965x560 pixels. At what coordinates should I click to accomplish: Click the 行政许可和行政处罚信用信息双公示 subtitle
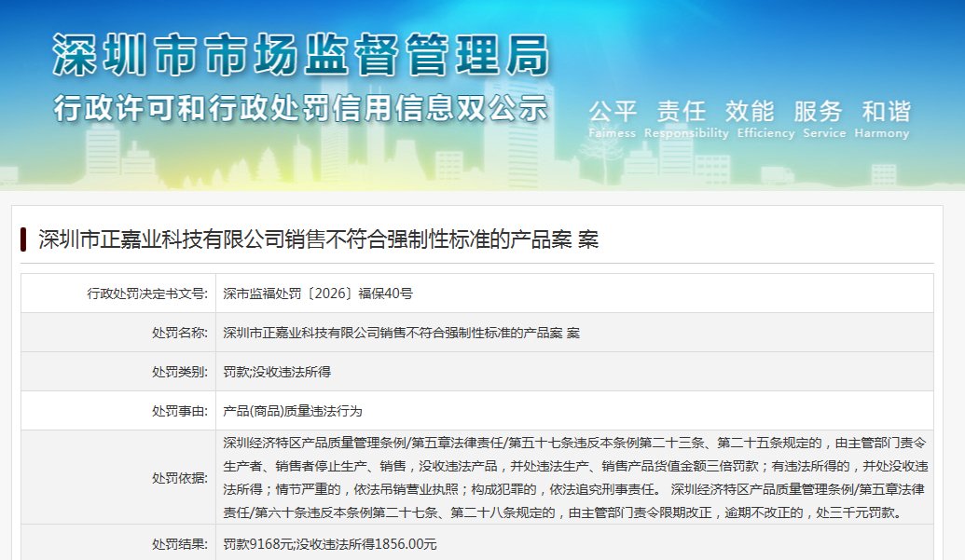pyautogui.click(x=300, y=108)
